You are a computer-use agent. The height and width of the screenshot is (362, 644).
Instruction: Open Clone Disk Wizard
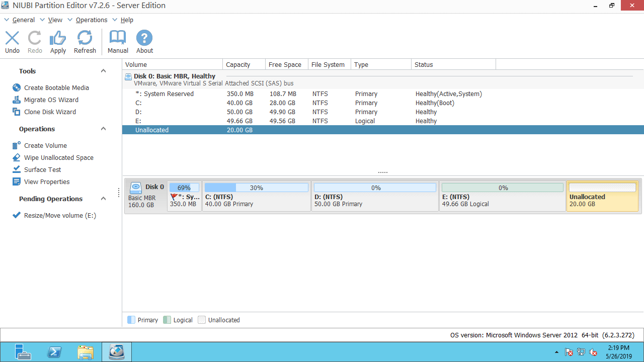pos(50,112)
